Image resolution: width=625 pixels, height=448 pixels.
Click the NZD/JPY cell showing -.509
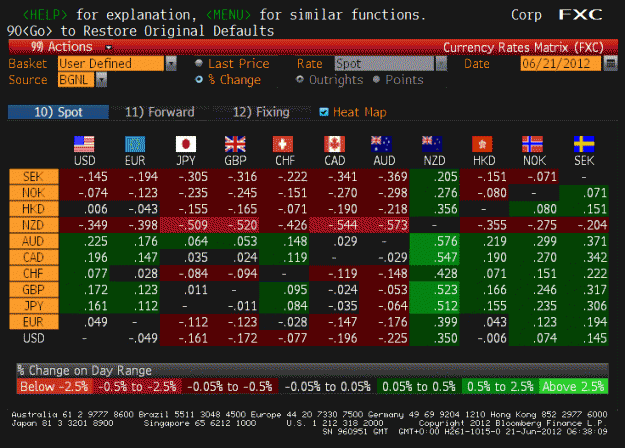tap(185, 225)
